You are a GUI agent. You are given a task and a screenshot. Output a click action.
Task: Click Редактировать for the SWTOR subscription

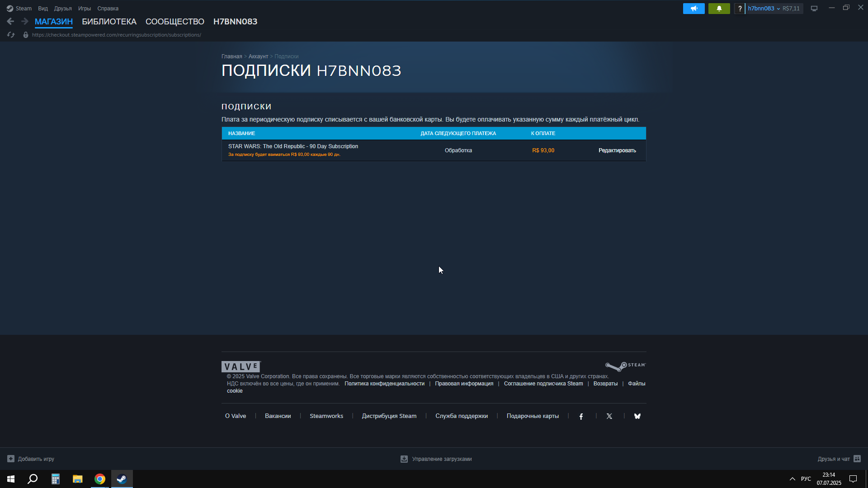(617, 150)
